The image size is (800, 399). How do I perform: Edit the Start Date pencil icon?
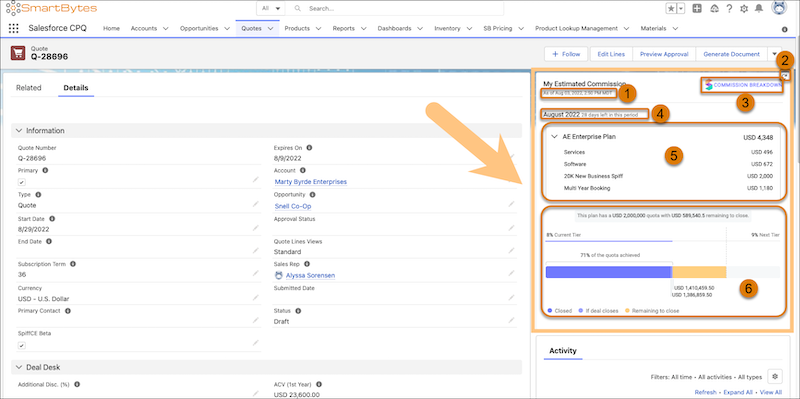tap(256, 228)
